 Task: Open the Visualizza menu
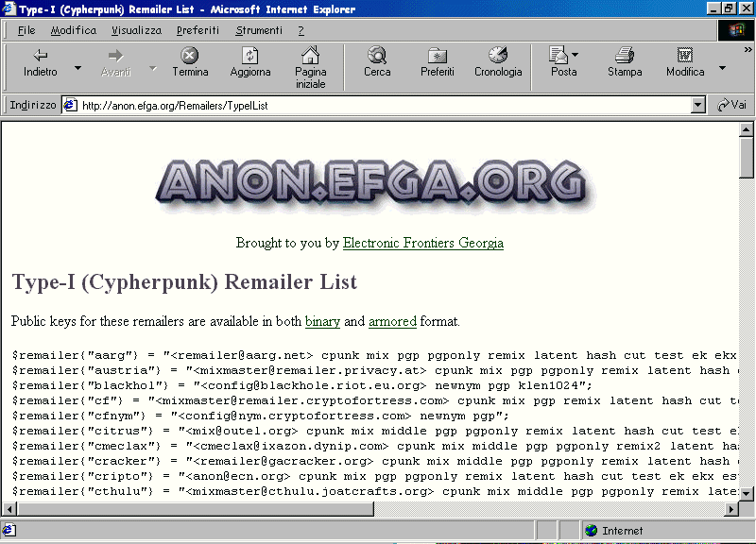[x=136, y=30]
